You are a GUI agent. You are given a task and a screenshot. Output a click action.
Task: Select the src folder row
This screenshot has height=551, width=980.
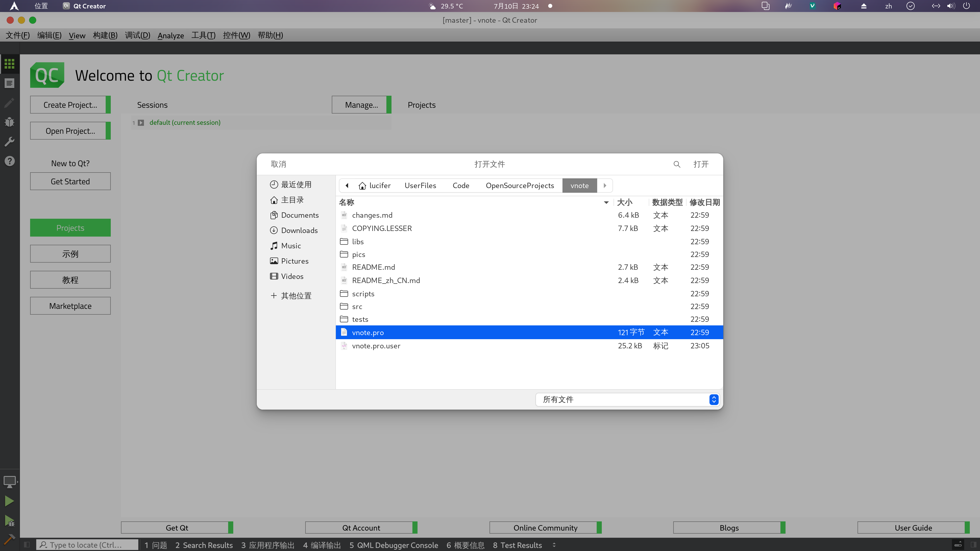pos(529,306)
